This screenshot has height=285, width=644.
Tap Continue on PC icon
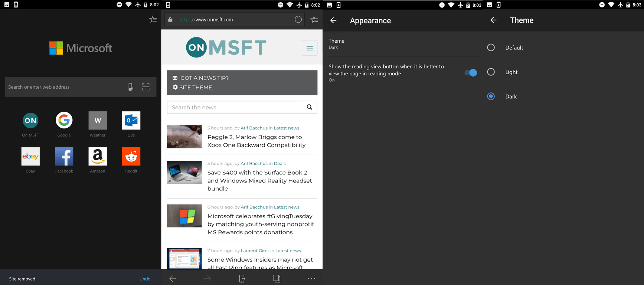[242, 279]
